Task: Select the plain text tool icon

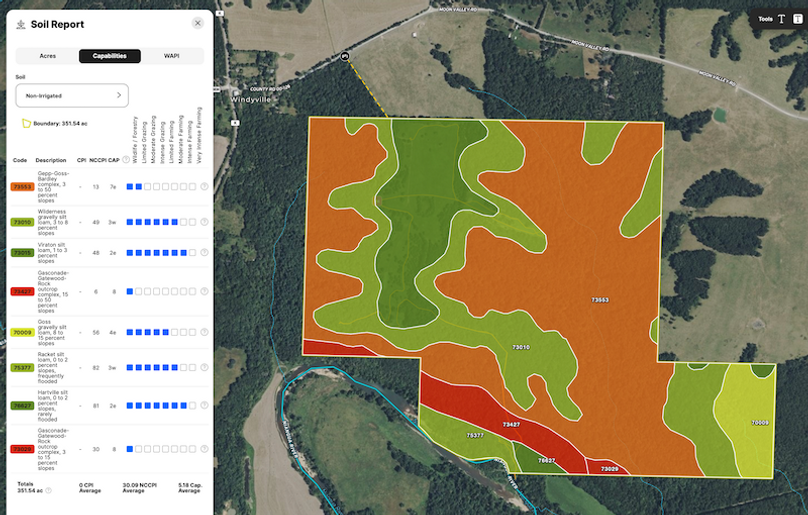Action: tap(782, 19)
